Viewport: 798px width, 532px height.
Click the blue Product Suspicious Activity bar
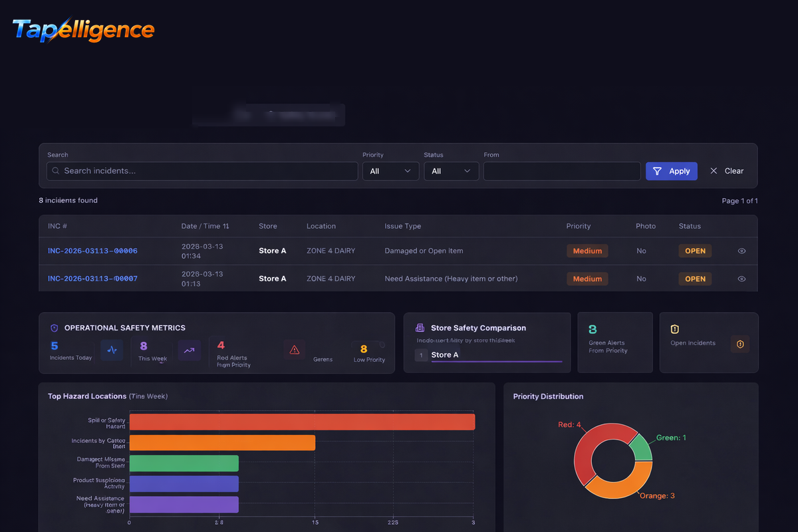(x=184, y=483)
